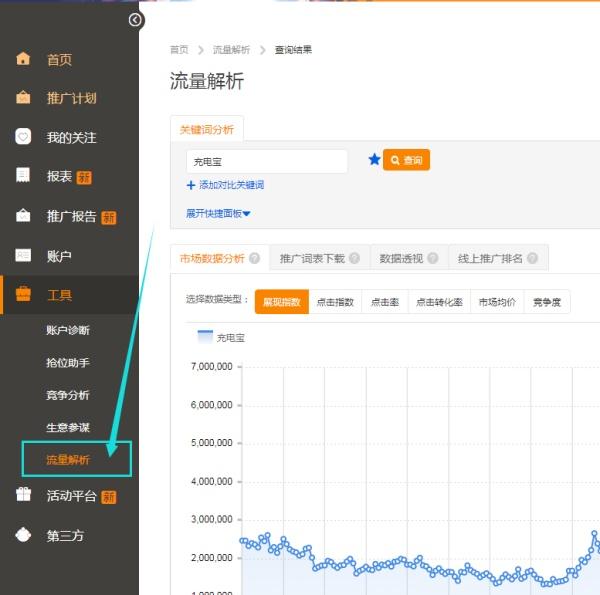Screen dimensions: 600x595
Task: Select 竞争度 data type
Action: click(547, 302)
